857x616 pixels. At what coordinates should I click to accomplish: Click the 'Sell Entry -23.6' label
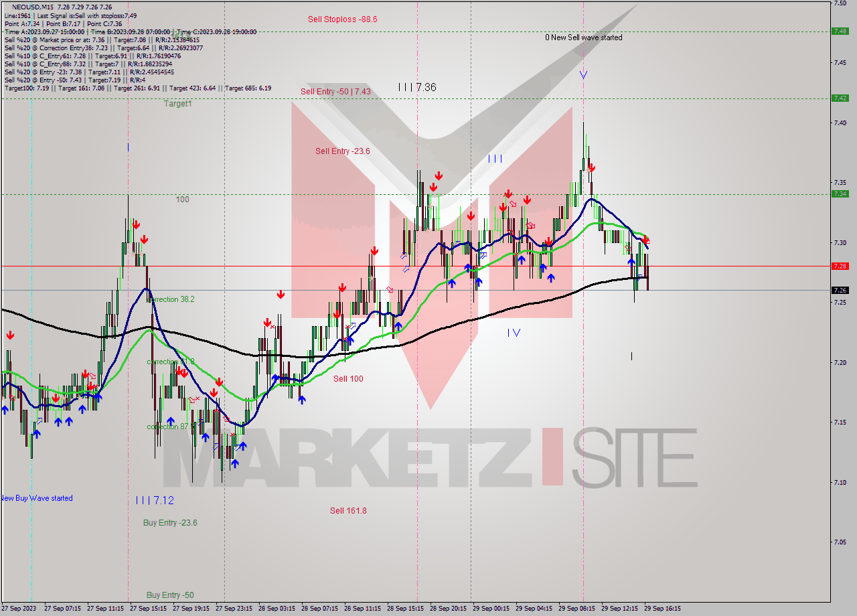342,151
